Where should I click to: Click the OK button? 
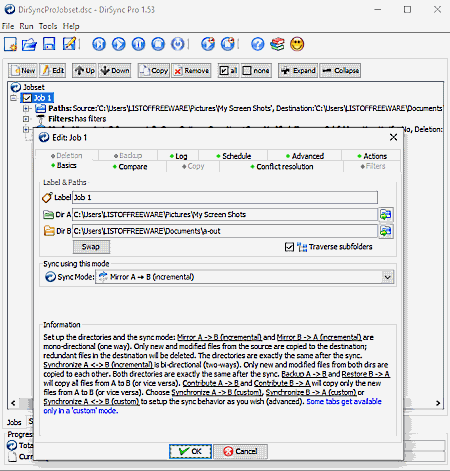[190, 451]
